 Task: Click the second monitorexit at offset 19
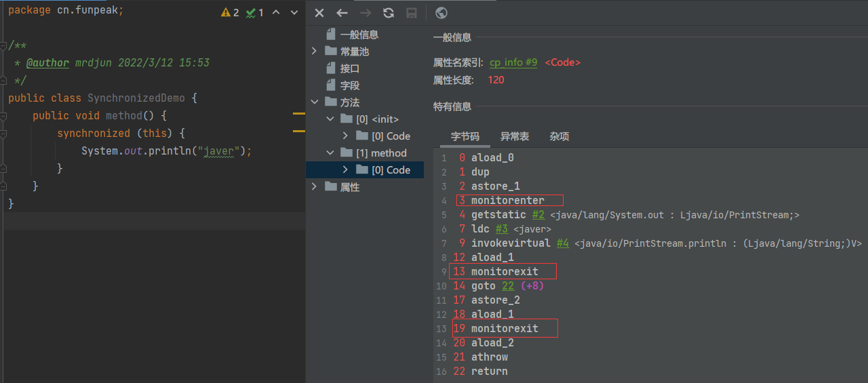tap(505, 329)
